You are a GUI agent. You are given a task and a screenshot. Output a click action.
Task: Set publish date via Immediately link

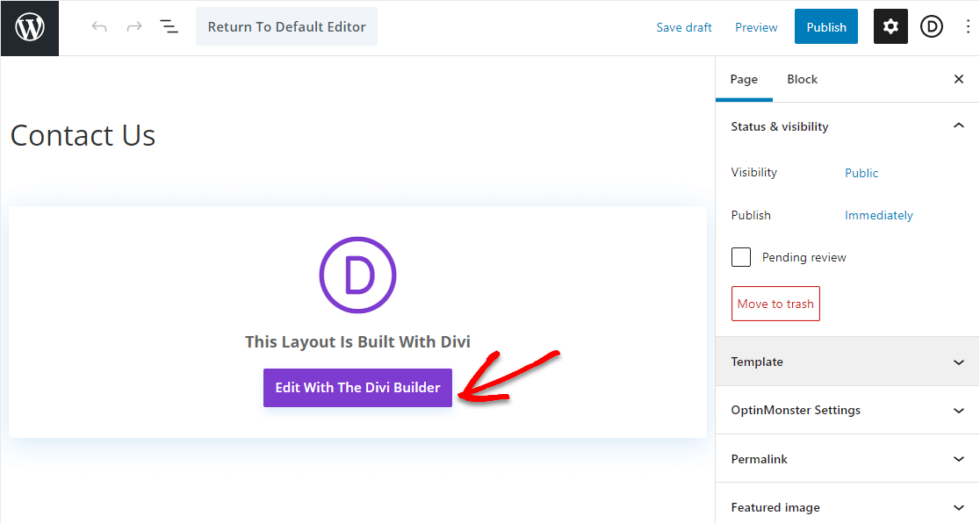coord(879,216)
